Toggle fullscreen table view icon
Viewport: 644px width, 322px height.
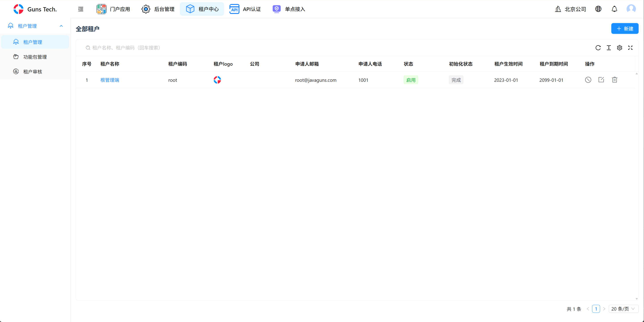[x=630, y=48]
